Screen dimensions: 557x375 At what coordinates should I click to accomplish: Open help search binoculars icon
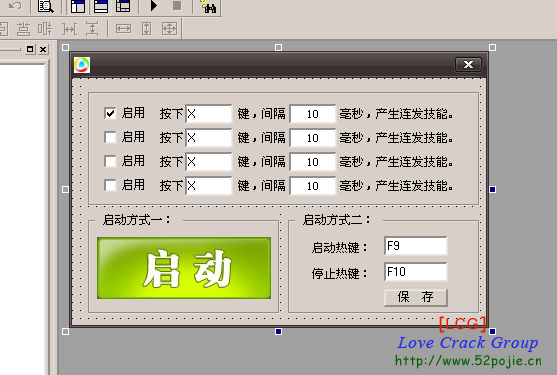208,6
